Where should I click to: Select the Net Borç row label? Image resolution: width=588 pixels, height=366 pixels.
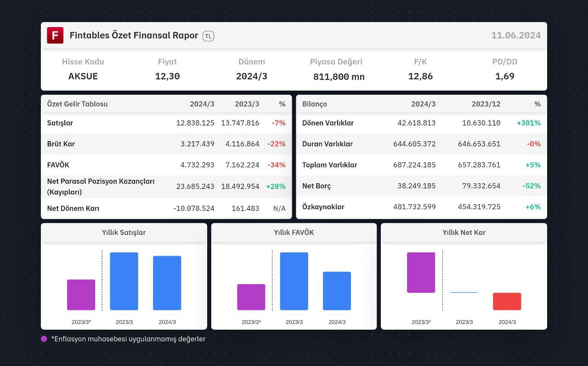point(317,186)
